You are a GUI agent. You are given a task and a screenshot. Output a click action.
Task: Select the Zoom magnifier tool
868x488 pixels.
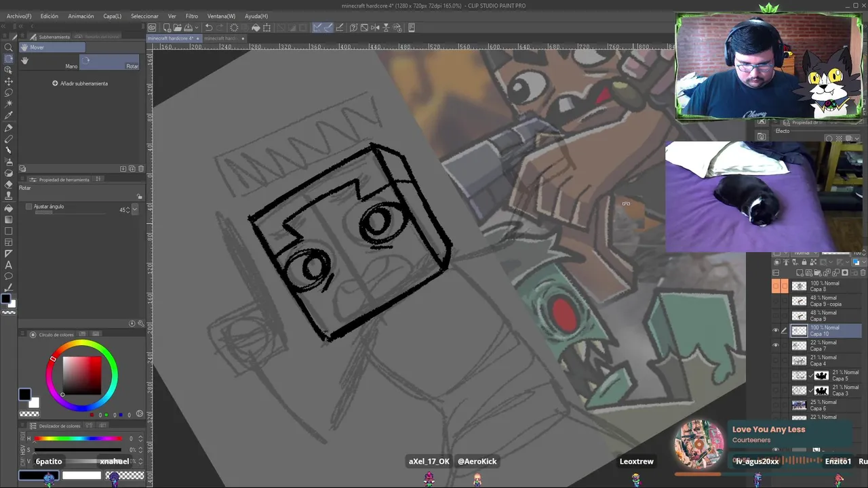[9, 47]
